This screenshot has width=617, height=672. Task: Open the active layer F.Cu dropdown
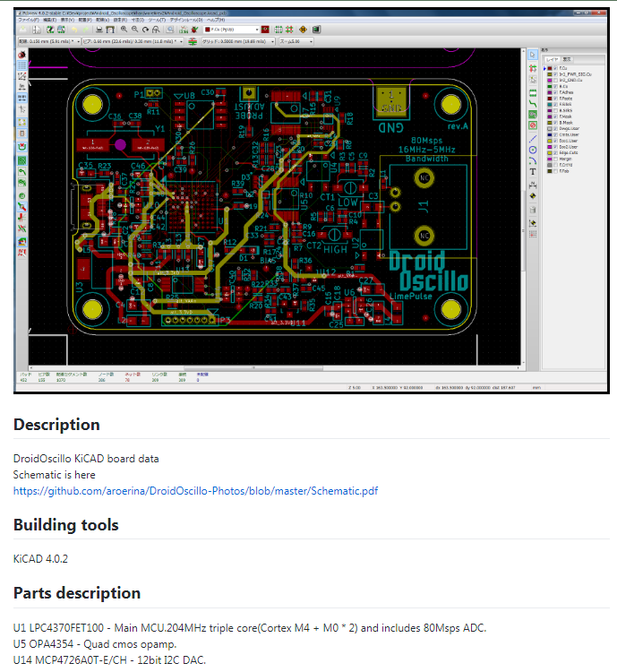pyautogui.click(x=231, y=30)
